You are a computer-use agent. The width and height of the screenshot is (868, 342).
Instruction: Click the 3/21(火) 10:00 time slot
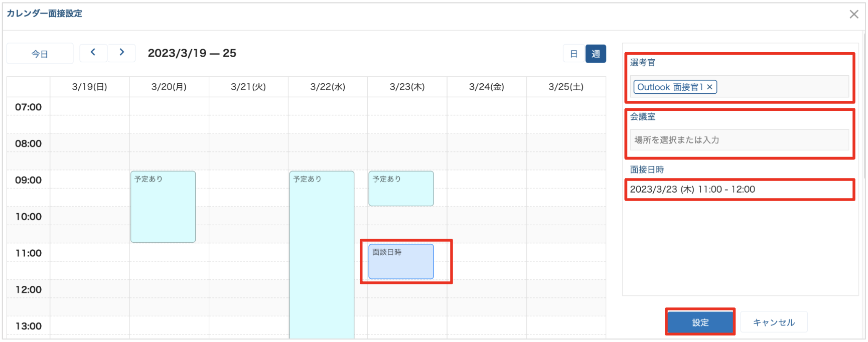click(x=248, y=217)
